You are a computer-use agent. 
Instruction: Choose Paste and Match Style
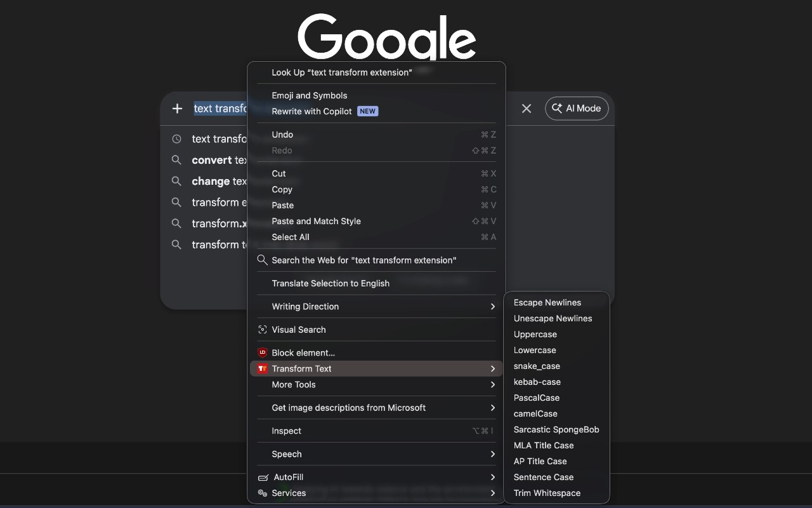coord(376,221)
